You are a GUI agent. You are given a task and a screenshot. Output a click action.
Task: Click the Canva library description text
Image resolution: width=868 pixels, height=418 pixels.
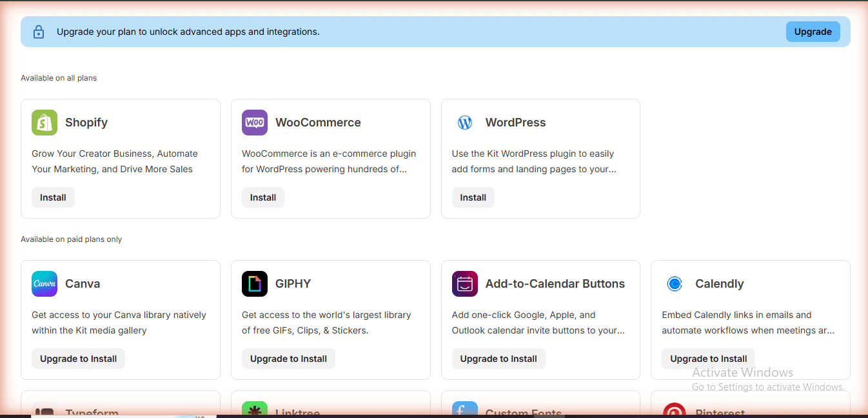119,323
